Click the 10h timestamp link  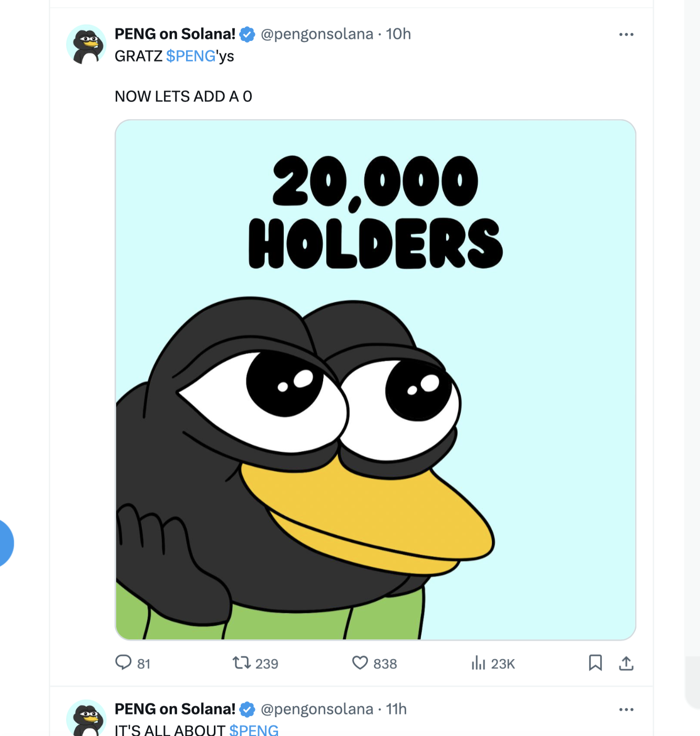[398, 34]
